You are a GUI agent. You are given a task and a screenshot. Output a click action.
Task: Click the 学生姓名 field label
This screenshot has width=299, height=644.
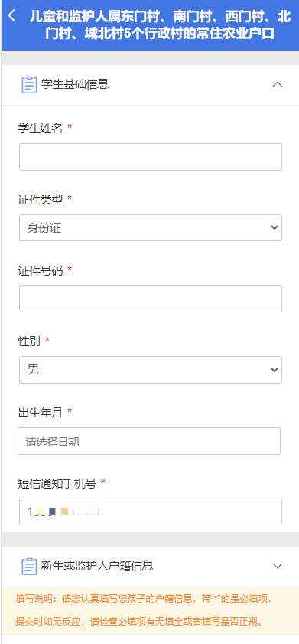pyautogui.click(x=41, y=129)
